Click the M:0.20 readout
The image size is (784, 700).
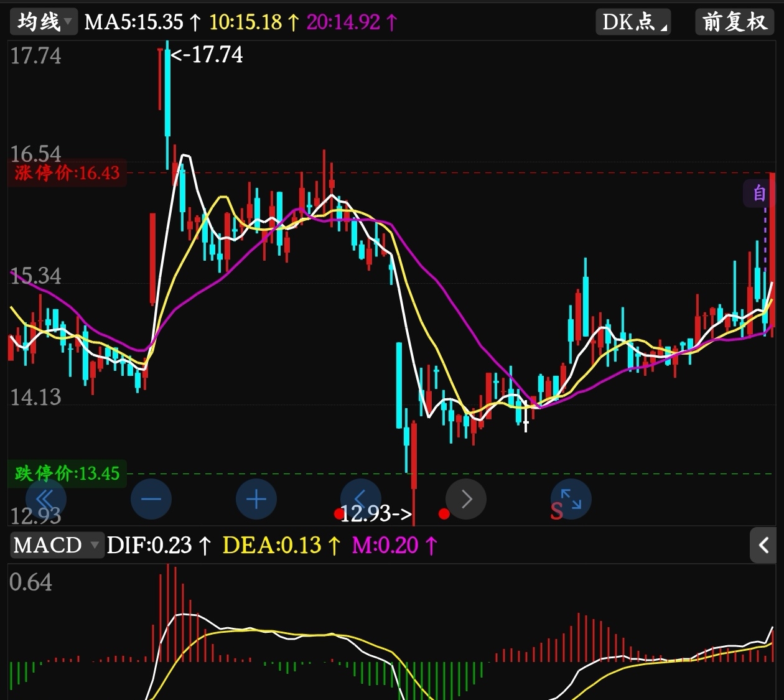pos(394,546)
